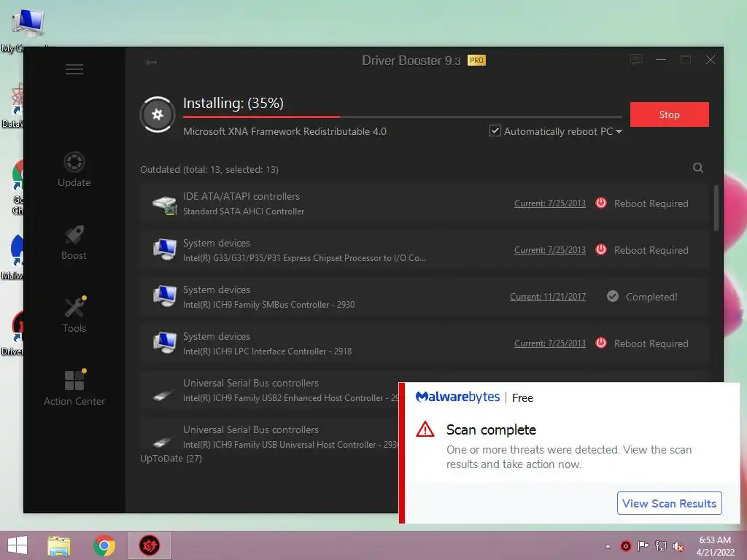Image resolution: width=747 pixels, height=560 pixels.
Task: Click the back arrow in title bar
Action: coord(152,62)
